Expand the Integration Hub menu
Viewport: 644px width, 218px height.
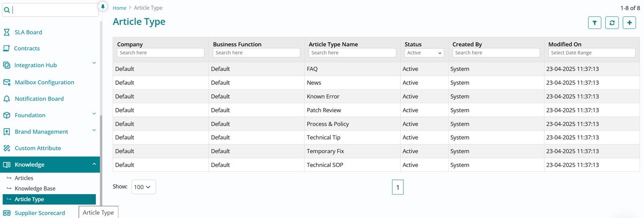coord(94,63)
